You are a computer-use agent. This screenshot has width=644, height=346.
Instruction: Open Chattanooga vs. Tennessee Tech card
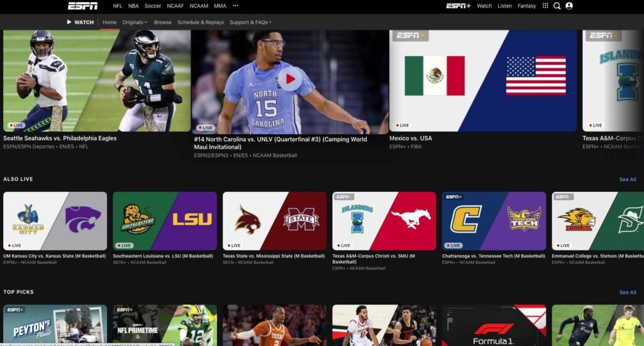coord(494,221)
